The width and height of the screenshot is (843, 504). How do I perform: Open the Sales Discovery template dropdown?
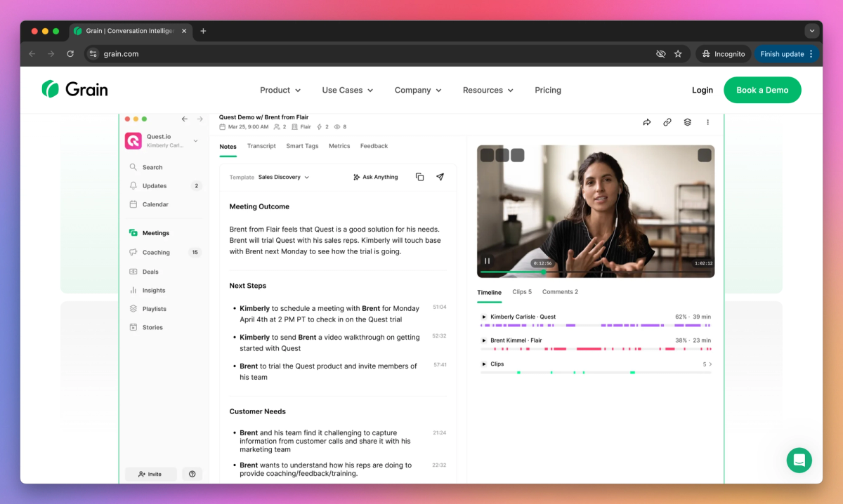click(x=284, y=177)
